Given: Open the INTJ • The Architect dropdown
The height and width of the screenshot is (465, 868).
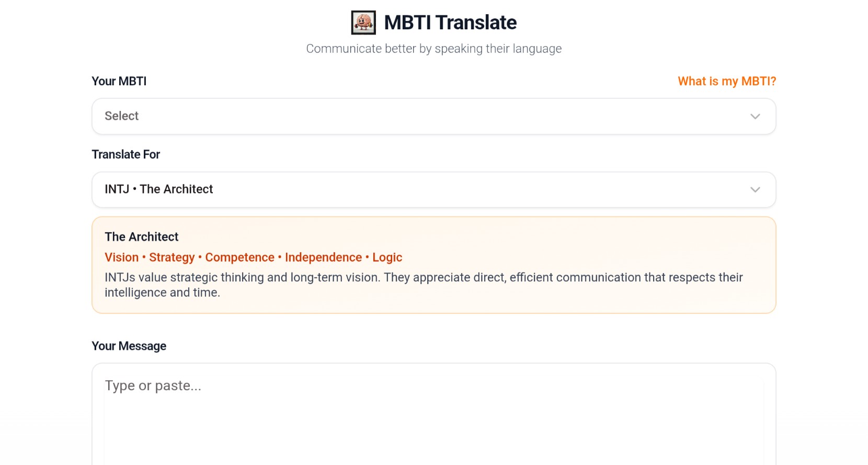Looking at the screenshot, I should [434, 189].
